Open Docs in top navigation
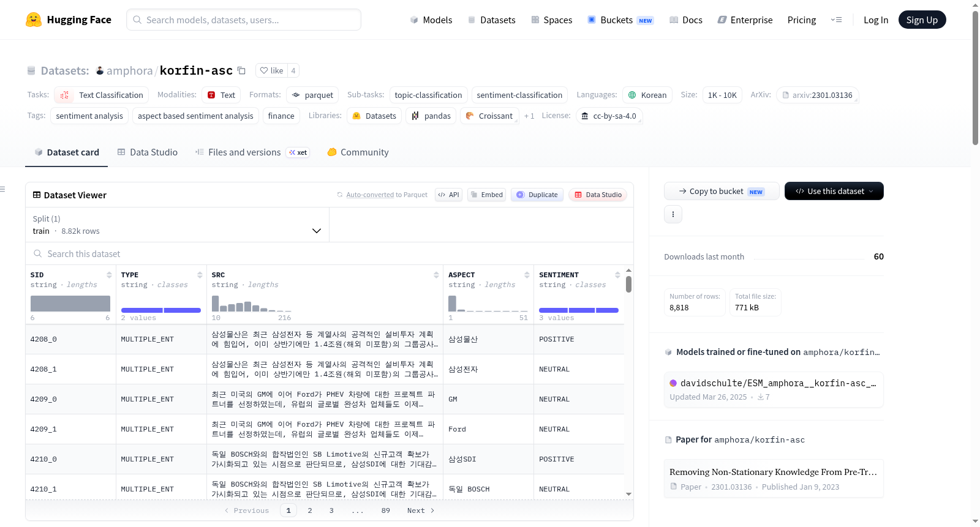This screenshot has height=527, width=980. tap(685, 20)
